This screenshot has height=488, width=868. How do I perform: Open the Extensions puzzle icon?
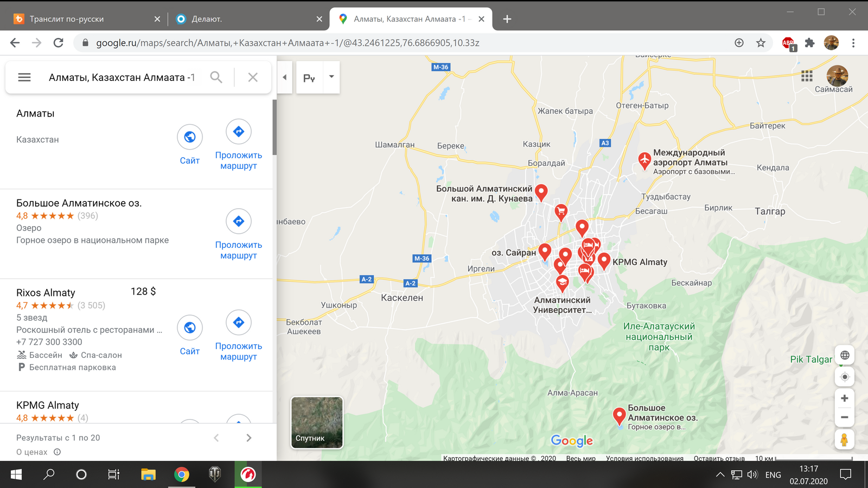pos(810,43)
